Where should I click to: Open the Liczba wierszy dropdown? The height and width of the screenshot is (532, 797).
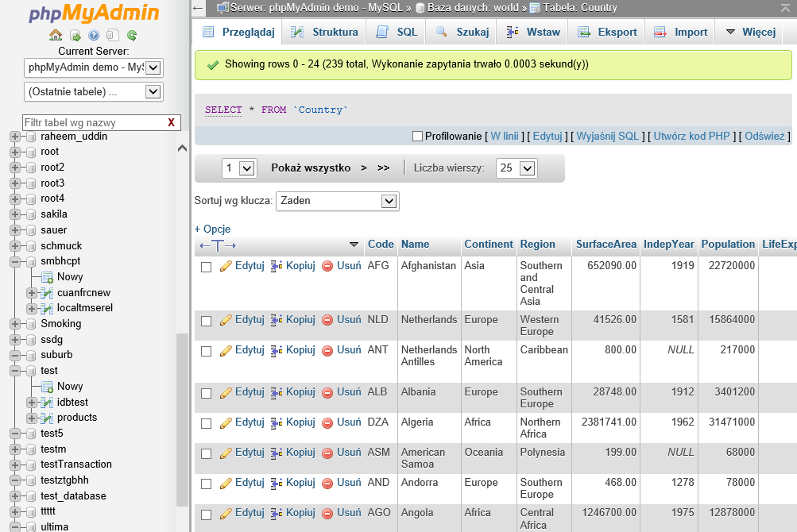click(517, 168)
